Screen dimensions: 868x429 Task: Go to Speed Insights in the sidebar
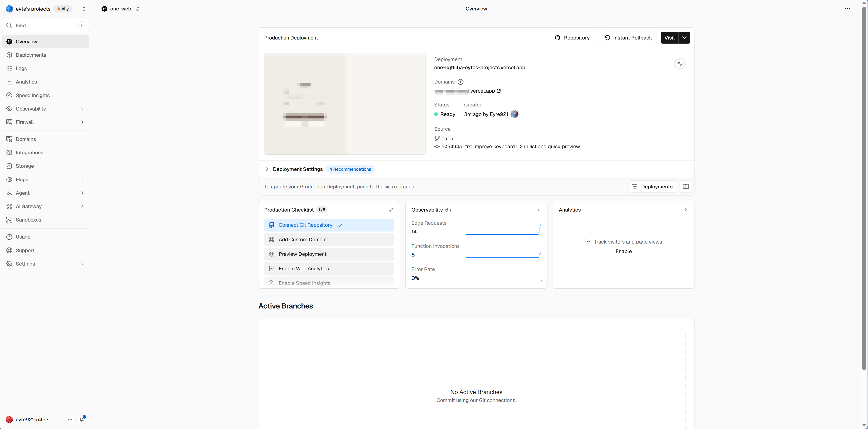click(x=32, y=95)
